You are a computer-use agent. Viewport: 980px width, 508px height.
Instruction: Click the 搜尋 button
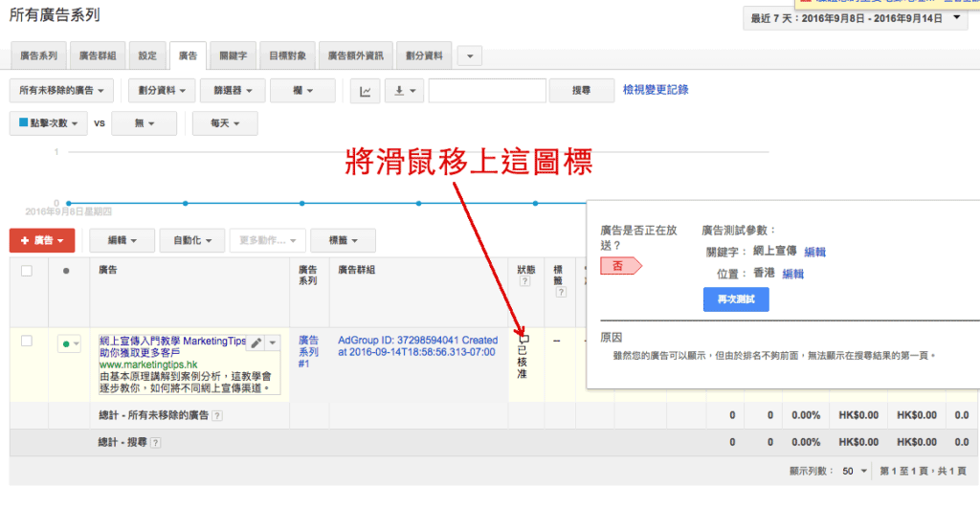[581, 91]
